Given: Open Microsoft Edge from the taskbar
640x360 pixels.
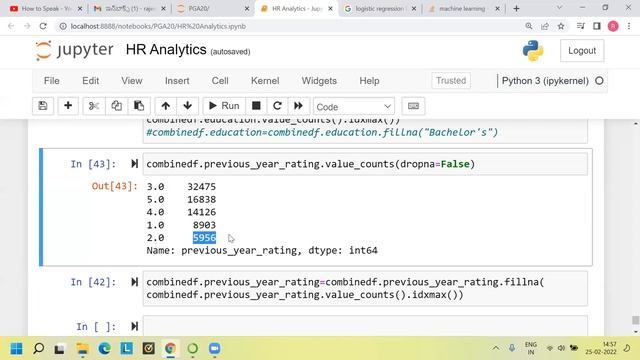Looking at the screenshot, I should [x=104, y=349].
